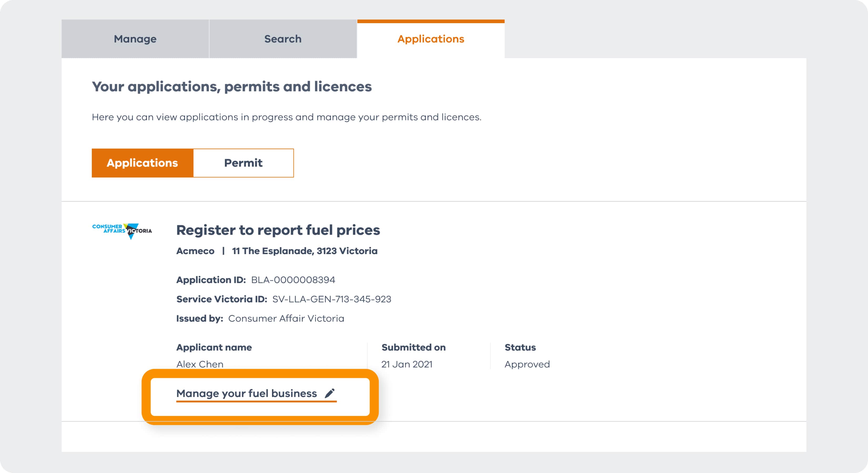Open the Manage tab
Viewport: 868px width, 473px height.
pyautogui.click(x=135, y=39)
